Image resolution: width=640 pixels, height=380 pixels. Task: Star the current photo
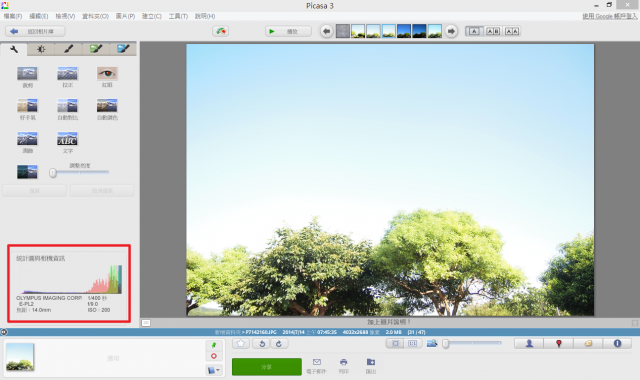pyautogui.click(x=241, y=344)
